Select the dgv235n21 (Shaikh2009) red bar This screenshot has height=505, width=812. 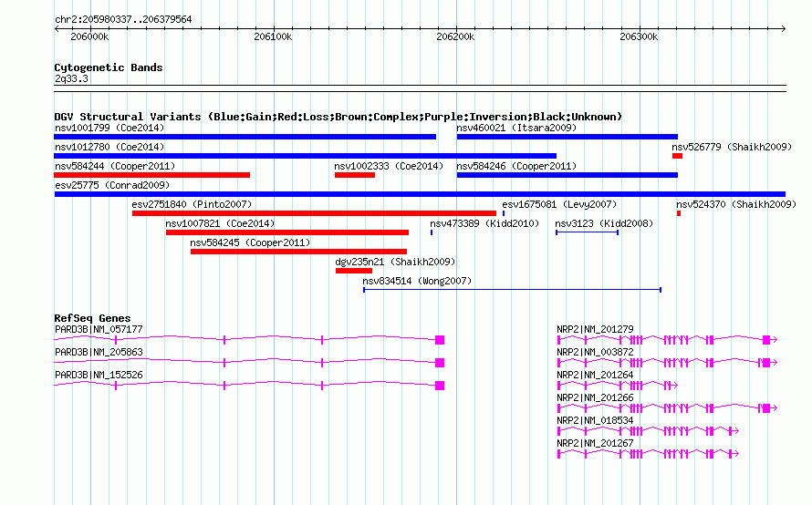[354, 271]
